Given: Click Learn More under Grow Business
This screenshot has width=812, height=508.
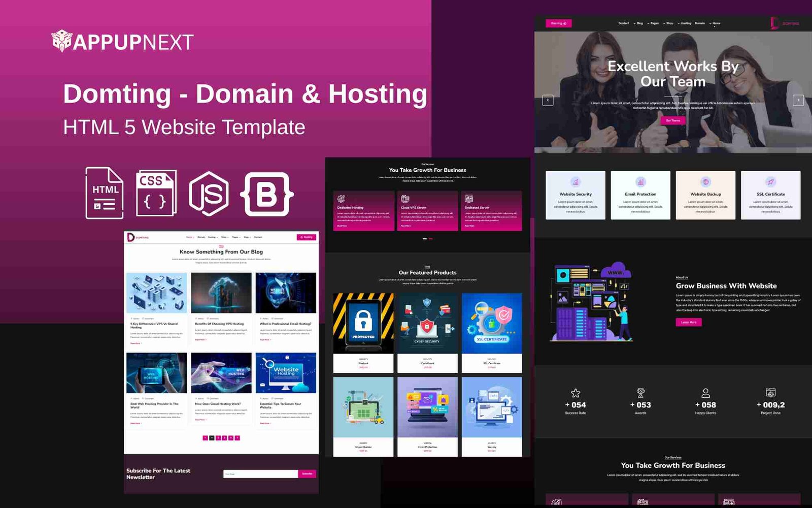Looking at the screenshot, I should tap(689, 322).
